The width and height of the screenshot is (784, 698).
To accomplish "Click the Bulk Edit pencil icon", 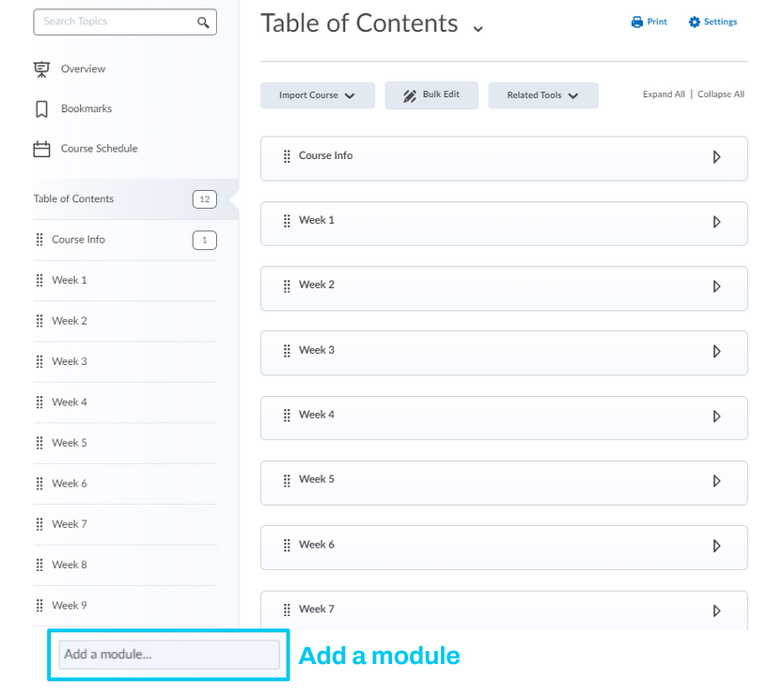I will click(410, 96).
